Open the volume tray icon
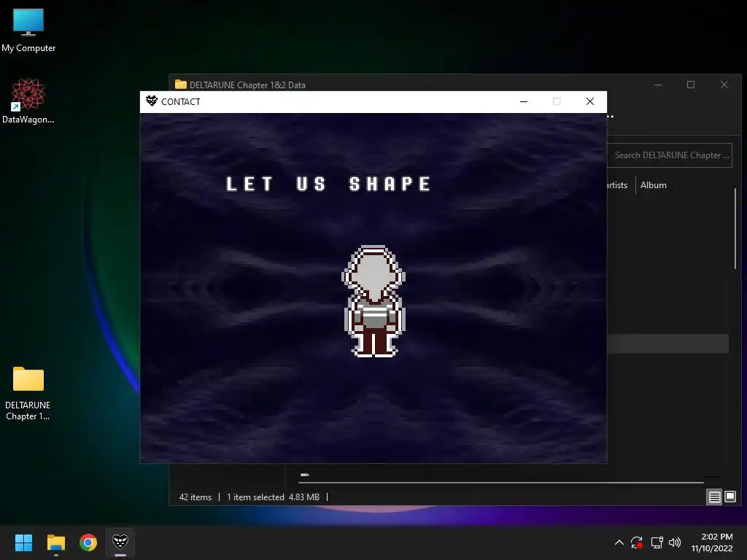This screenshot has width=747, height=560. pyautogui.click(x=675, y=542)
